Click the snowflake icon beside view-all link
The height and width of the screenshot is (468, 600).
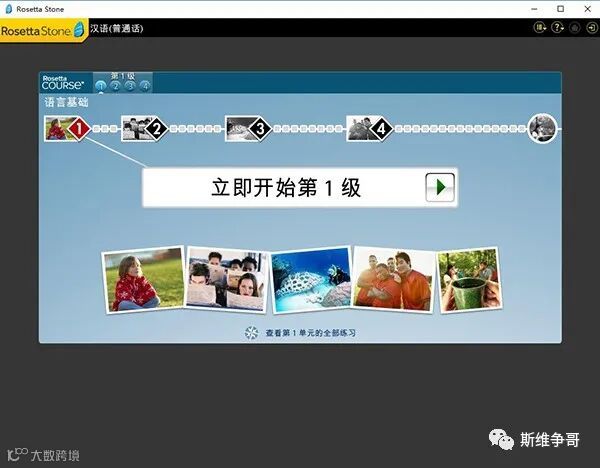(x=251, y=333)
